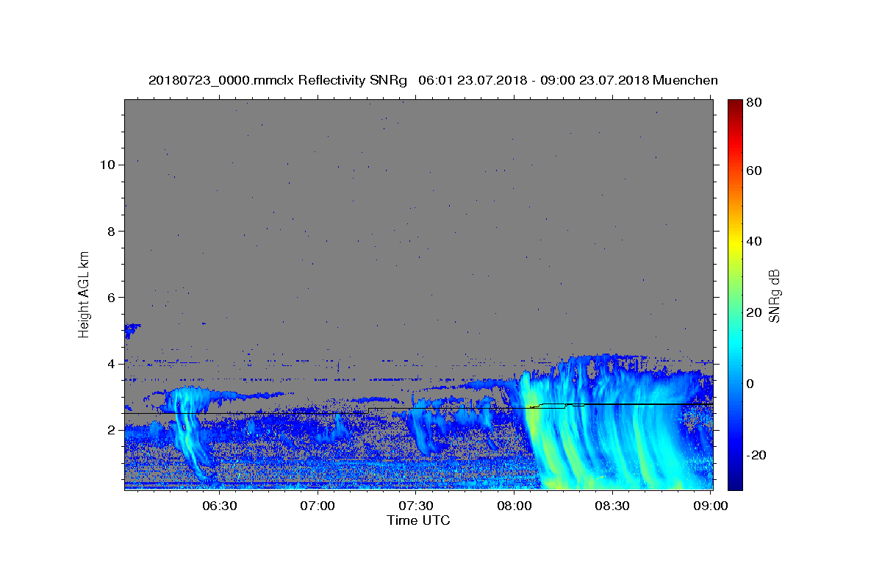Click the colorbar value label 0
The width and height of the screenshot is (882, 588).
[752, 384]
